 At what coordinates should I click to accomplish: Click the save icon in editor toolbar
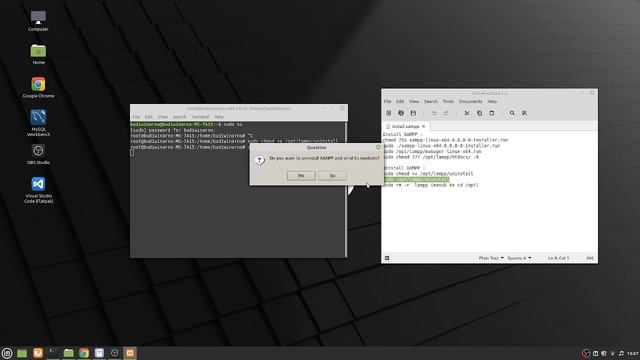click(413, 113)
